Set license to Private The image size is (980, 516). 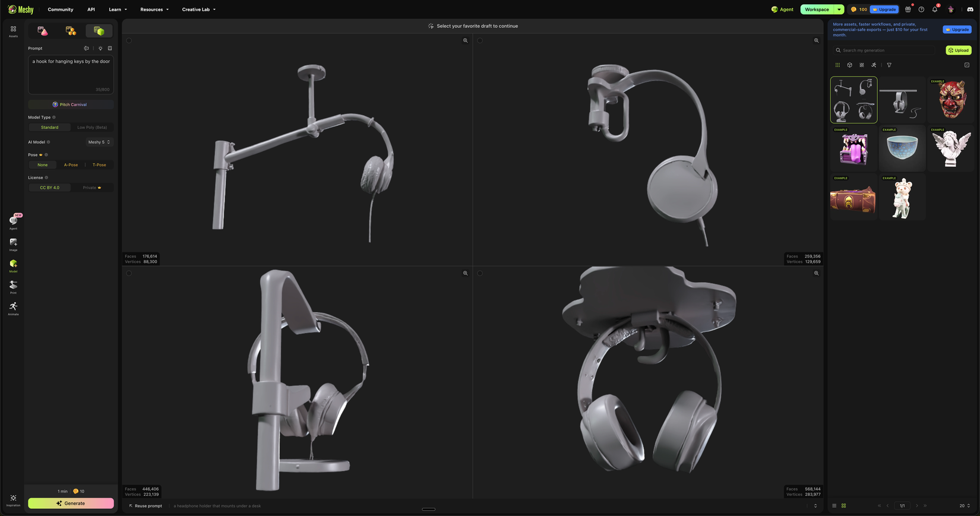point(92,188)
